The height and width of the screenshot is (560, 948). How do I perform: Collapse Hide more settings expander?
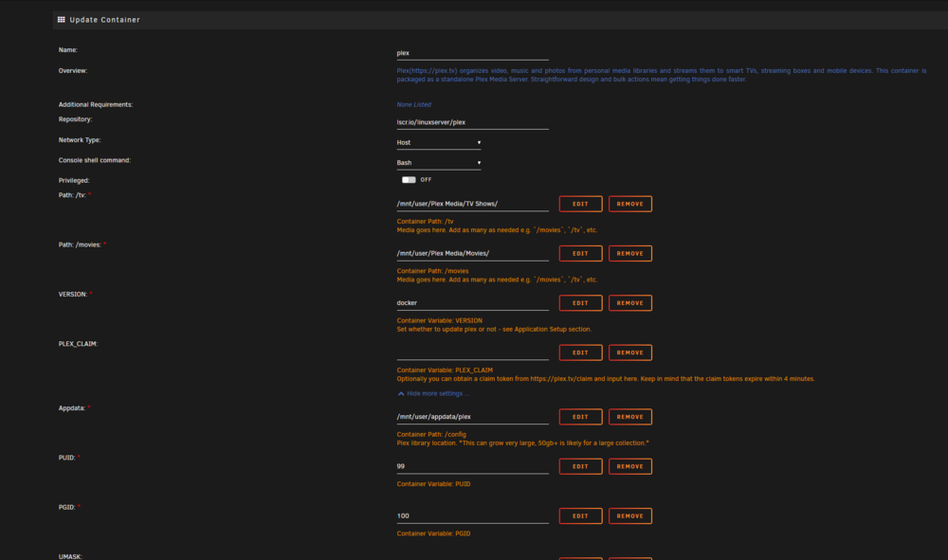pyautogui.click(x=433, y=393)
